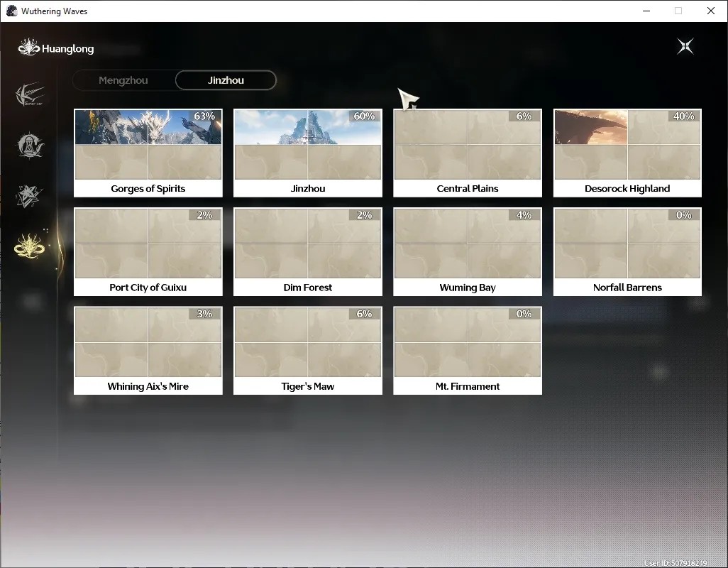Open the Central Plains card

click(x=468, y=153)
